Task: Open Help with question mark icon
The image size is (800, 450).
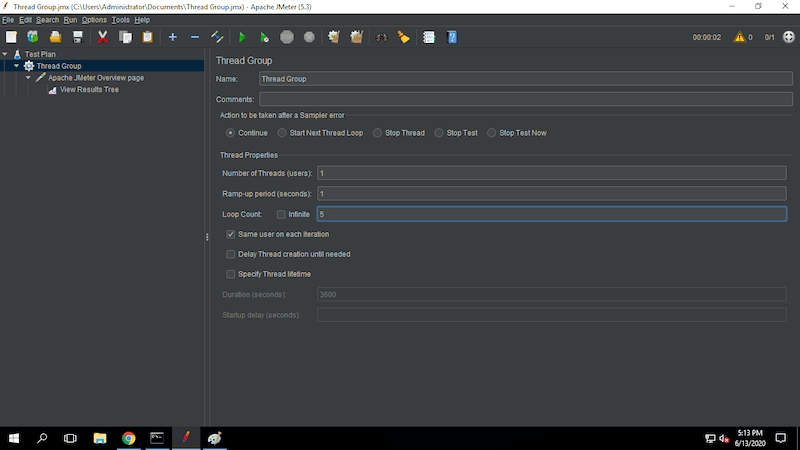Action: pyautogui.click(x=452, y=37)
